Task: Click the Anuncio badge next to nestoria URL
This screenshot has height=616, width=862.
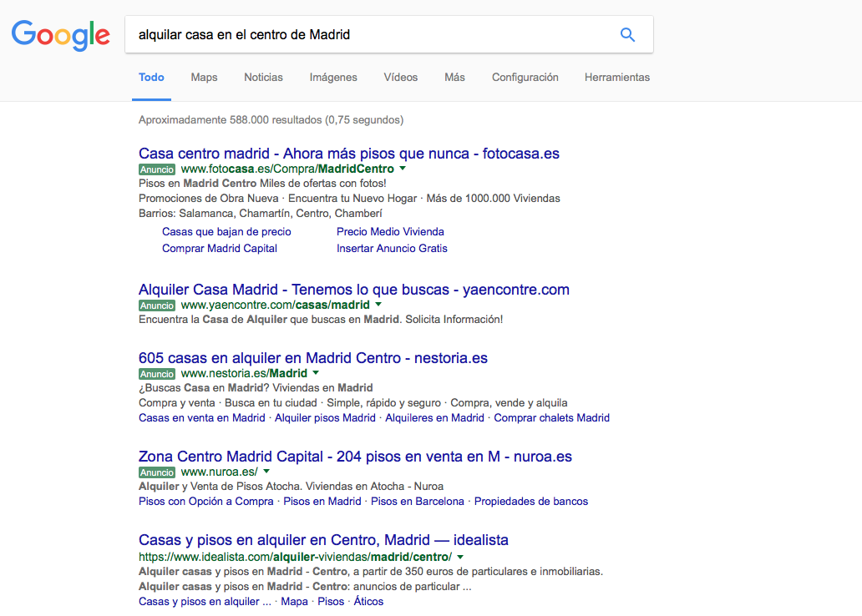Action: point(157,374)
